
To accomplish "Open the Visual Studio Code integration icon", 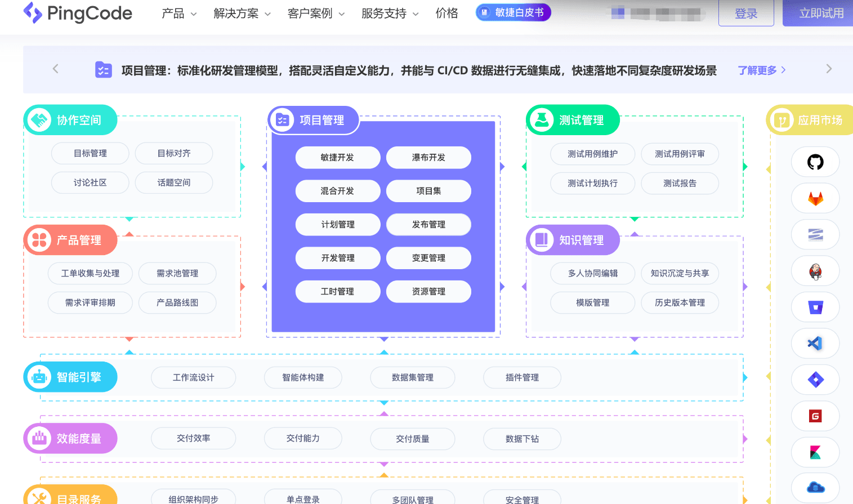I will point(815,343).
